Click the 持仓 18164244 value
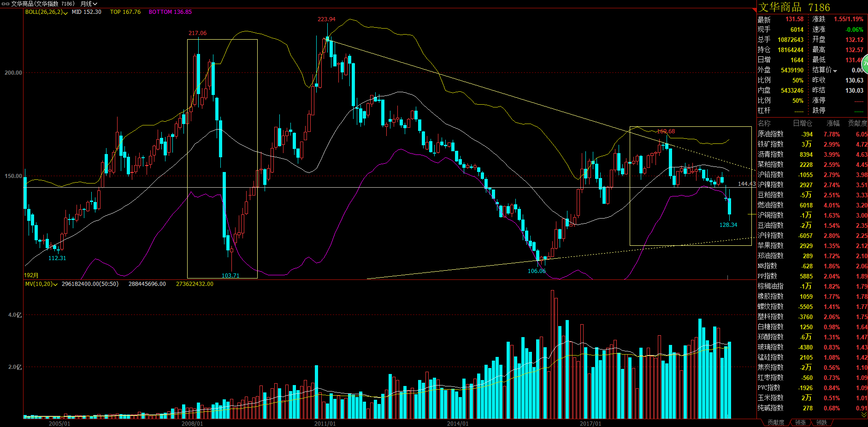The height and width of the screenshot is (427, 868). click(x=791, y=50)
